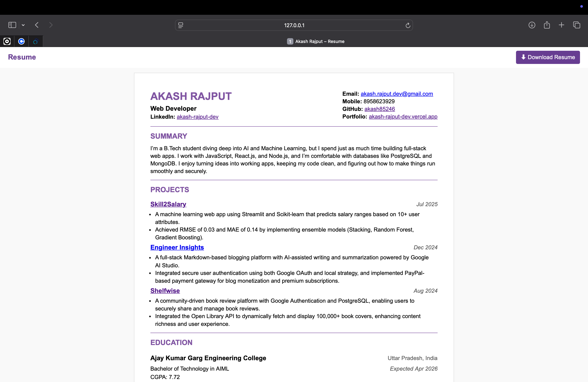
Task: Open the page reader icon in address bar
Action: pos(181,25)
